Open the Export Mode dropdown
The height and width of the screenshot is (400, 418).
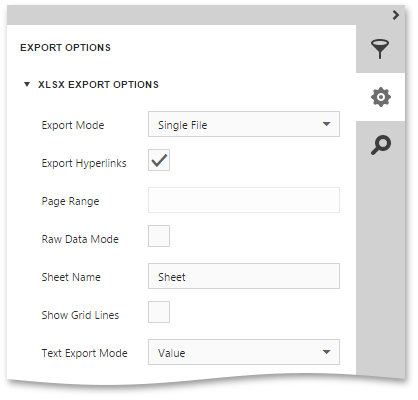coord(244,124)
